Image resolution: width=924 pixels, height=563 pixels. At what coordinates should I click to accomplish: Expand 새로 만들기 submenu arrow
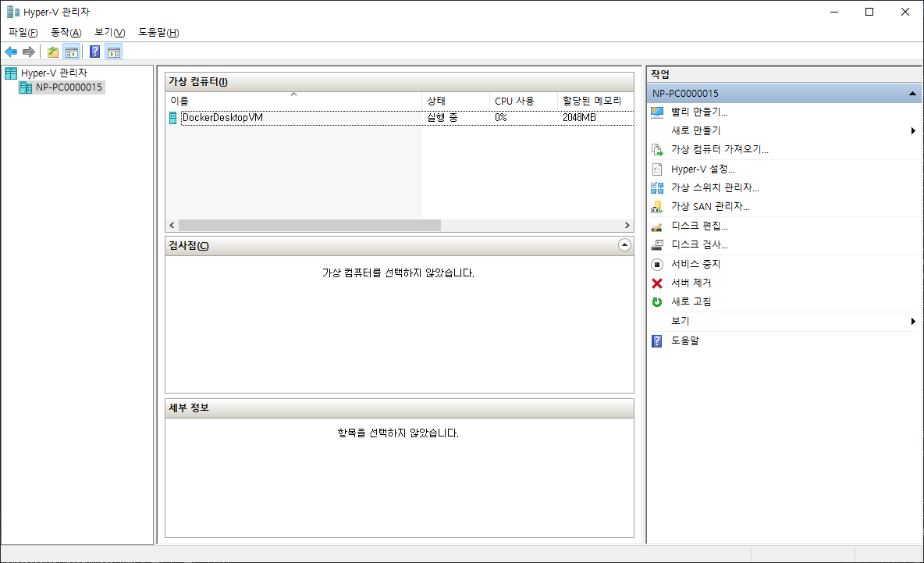tap(913, 131)
